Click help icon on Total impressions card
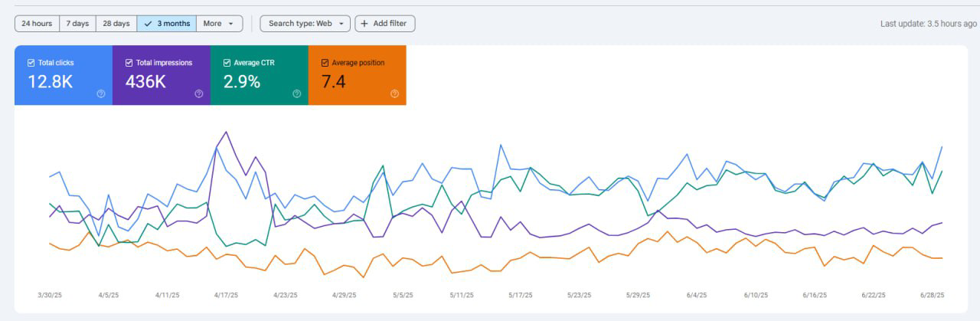This screenshot has width=980, height=321. tap(198, 93)
